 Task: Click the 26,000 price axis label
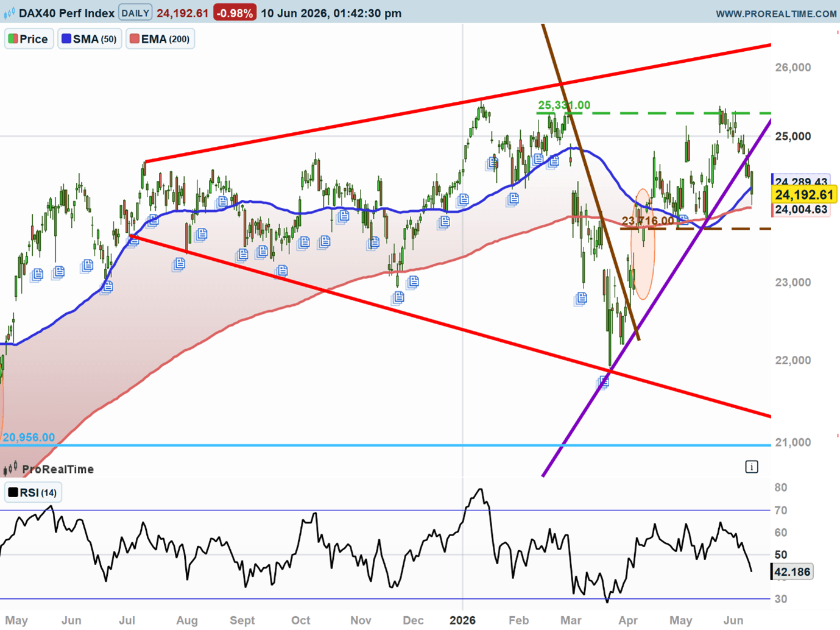point(793,67)
